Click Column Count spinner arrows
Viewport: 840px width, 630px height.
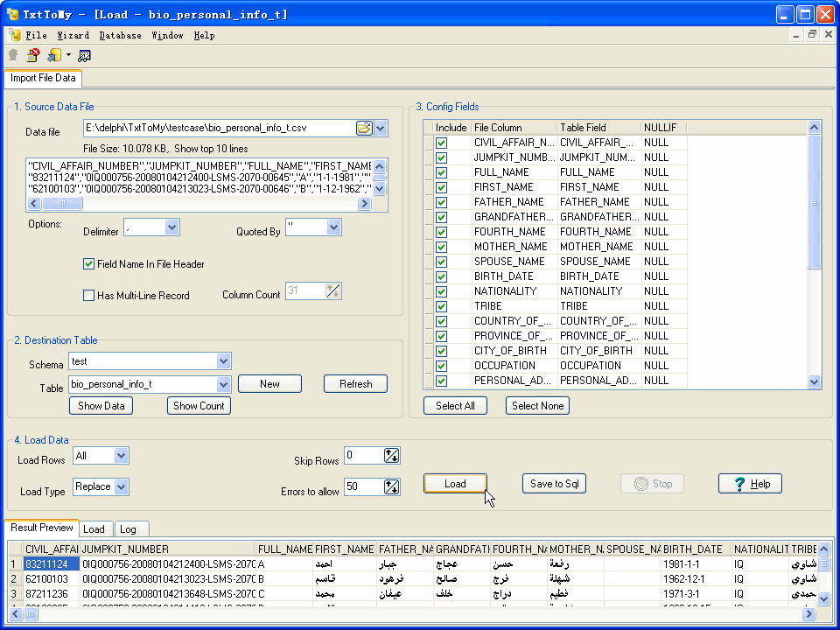[x=333, y=290]
